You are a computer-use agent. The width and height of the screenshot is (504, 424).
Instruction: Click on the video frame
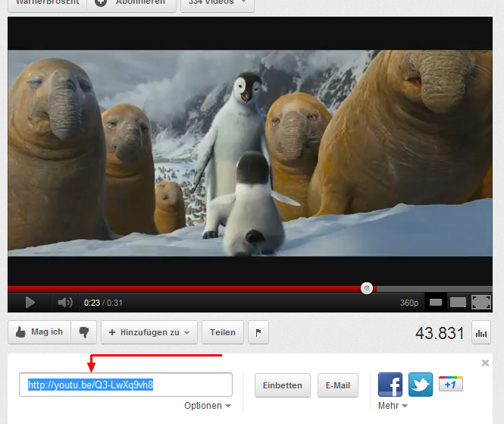tap(250, 152)
